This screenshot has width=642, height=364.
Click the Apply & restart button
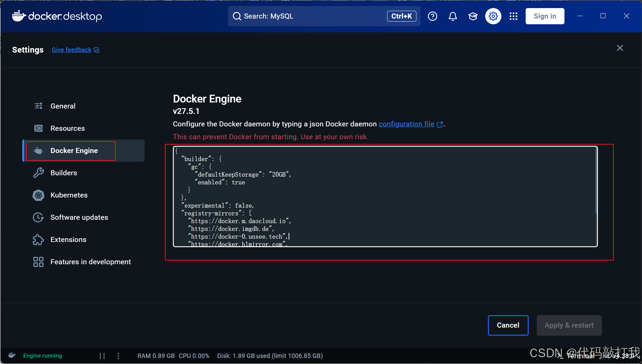pyautogui.click(x=569, y=325)
